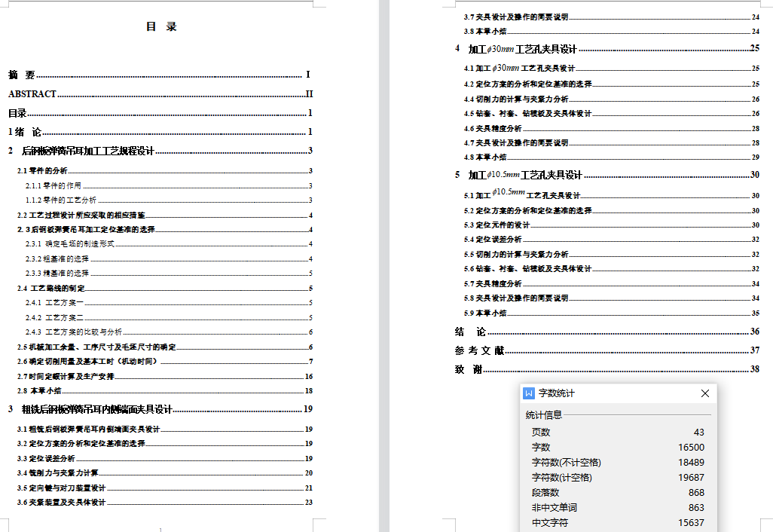Viewport: 773px width, 532px height.
Task: Click the 2.5 机械加工余量 entry
Action: coord(165,347)
